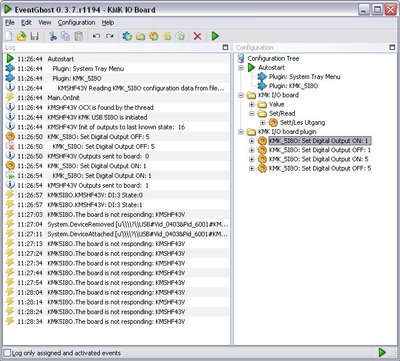Viewport: 400px width, 361px height.
Task: Click log line Outputs sent to board: 1
Action: click(98, 185)
